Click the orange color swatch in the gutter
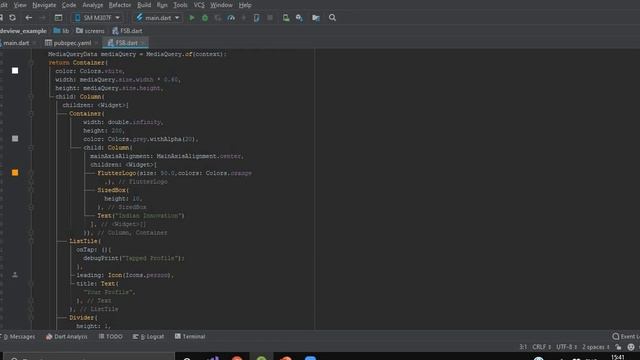Image resolution: width=640 pixels, height=360 pixels. coord(15,173)
